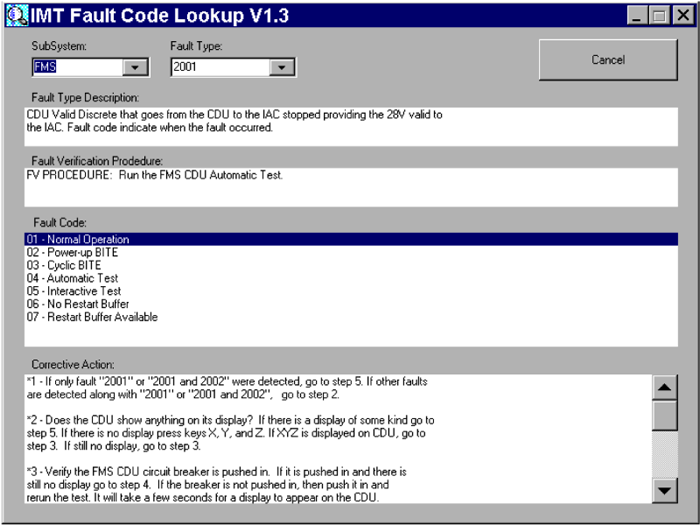The height and width of the screenshot is (525, 700).
Task: Select fault code 01 - Normal Operation
Action: tap(78, 240)
